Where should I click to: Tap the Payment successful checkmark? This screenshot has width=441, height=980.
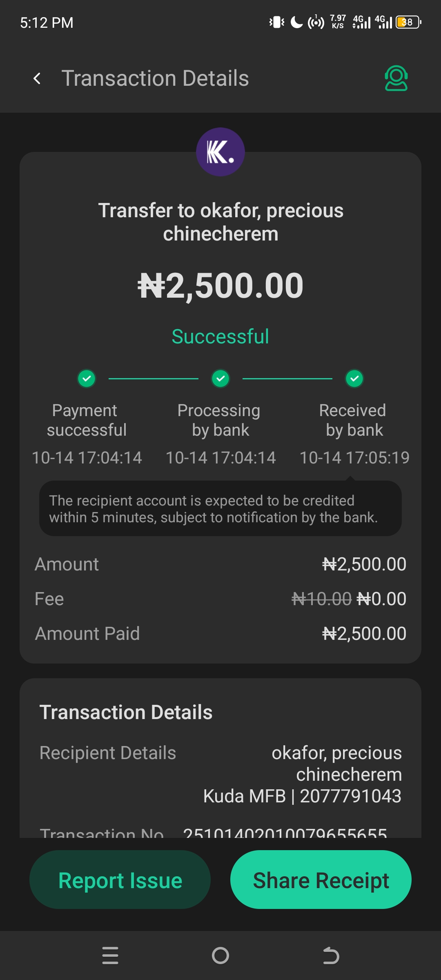(87, 379)
